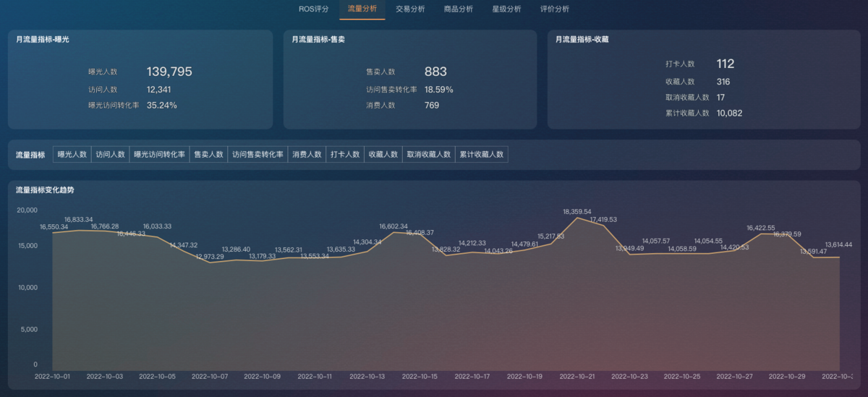Viewport: 868px width, 397px height.
Task: Go to the 商品分析 tab
Action: [459, 9]
